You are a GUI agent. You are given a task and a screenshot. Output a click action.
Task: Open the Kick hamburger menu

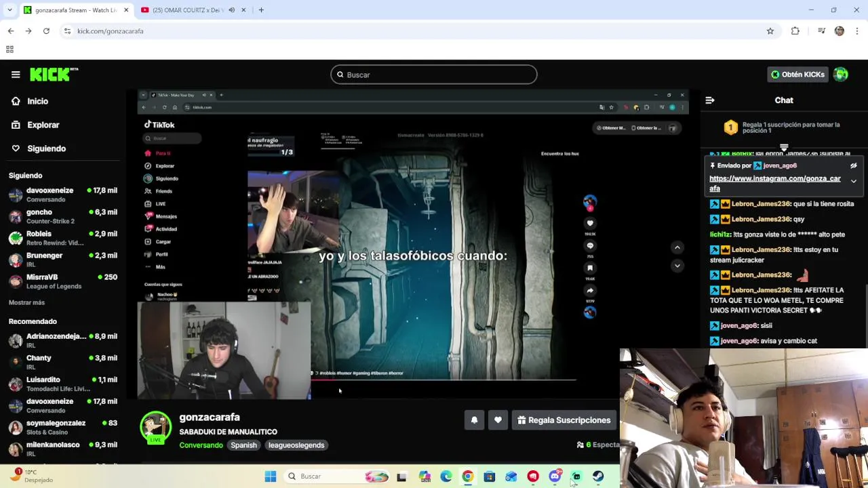(16, 75)
